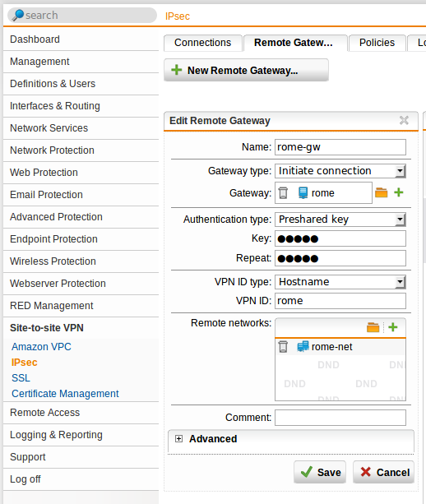Open Advanced Protection menu
This screenshot has width=426, height=504.
pos(81,216)
